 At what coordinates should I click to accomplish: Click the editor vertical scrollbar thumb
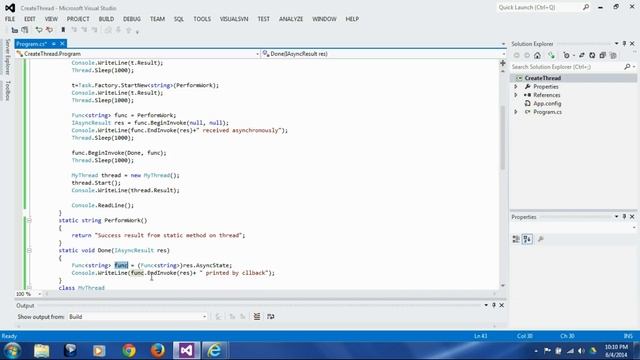point(503,138)
